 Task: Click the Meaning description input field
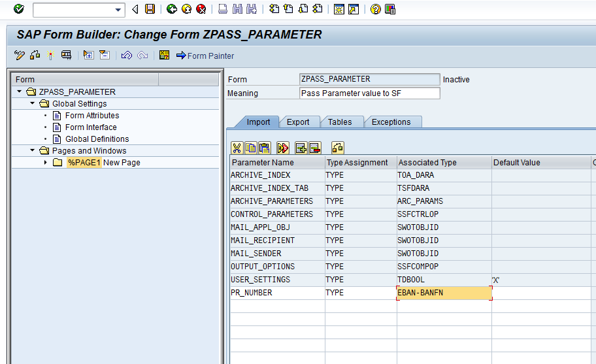(369, 93)
